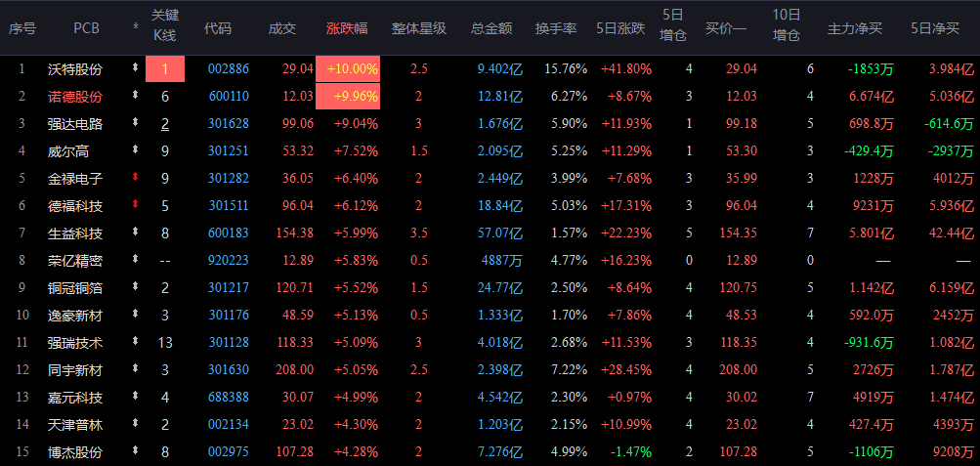The height and width of the screenshot is (466, 980).
Task: Sort by the 总金额 column header
Action: point(491,28)
